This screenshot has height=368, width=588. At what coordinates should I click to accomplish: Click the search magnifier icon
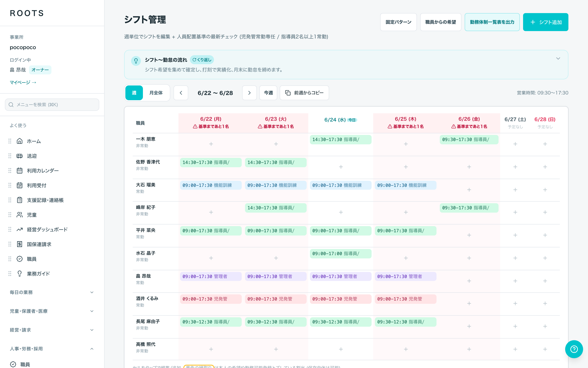tap(11, 105)
